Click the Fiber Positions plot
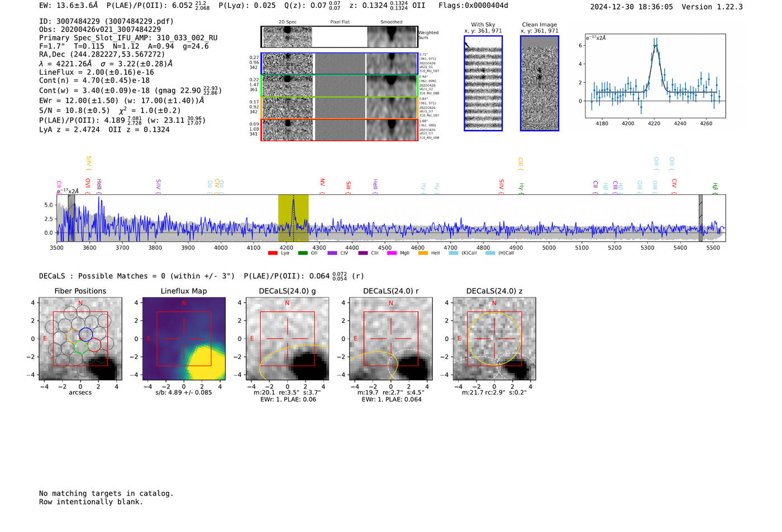 pyautogui.click(x=80, y=339)
